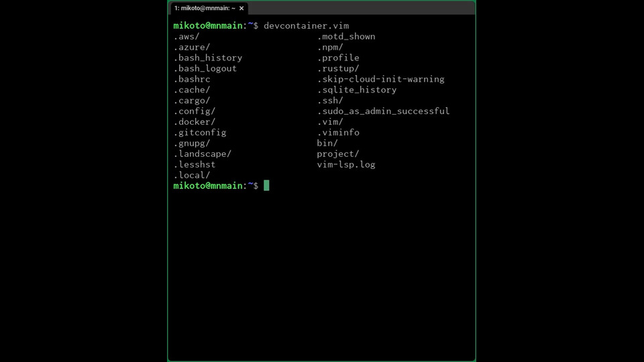Image resolution: width=644 pixels, height=362 pixels.
Task: Click the .bash_history file entry
Action: [208, 58]
